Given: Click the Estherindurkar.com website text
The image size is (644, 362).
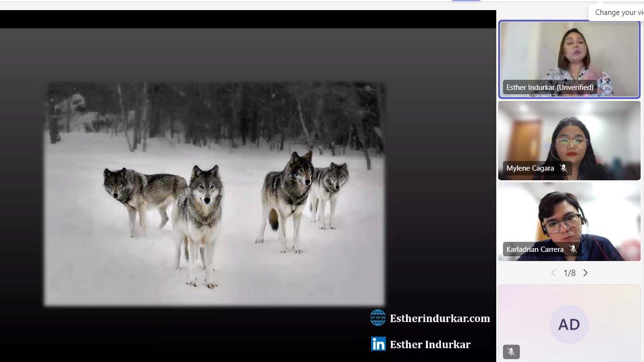Looking at the screenshot, I should [439, 318].
